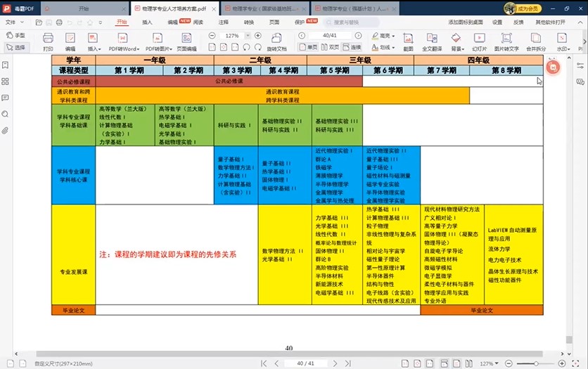Click the 旋转文档 rotate document icon
Screen dimensions: 588x369
click(276, 41)
